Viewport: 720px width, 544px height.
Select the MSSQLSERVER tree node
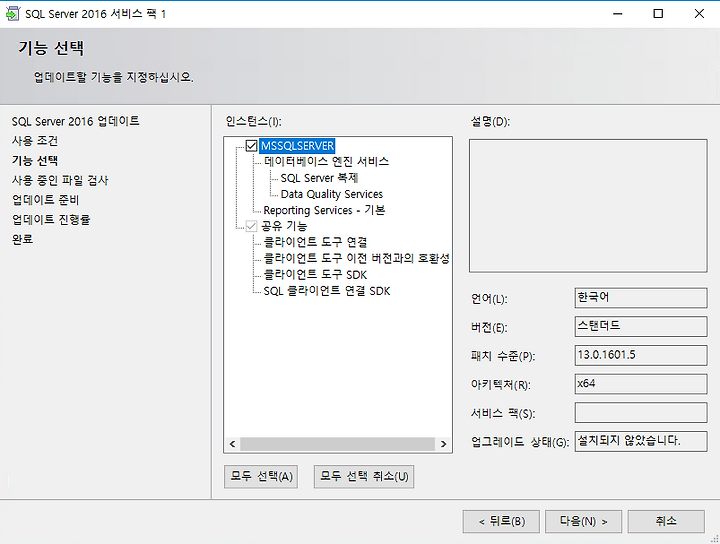(297, 146)
